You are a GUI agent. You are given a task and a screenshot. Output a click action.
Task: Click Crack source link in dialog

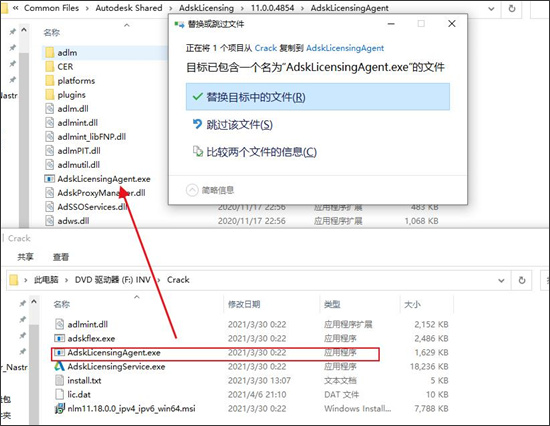(x=266, y=48)
